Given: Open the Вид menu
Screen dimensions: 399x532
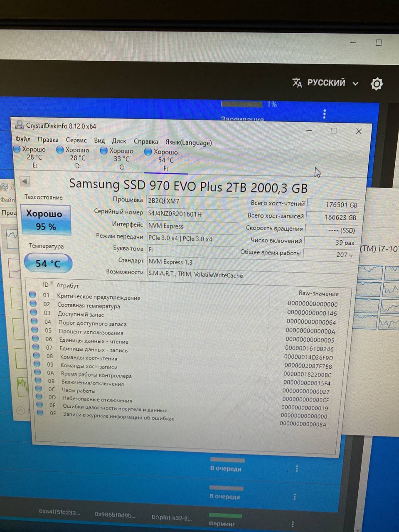Looking at the screenshot, I should [99, 140].
